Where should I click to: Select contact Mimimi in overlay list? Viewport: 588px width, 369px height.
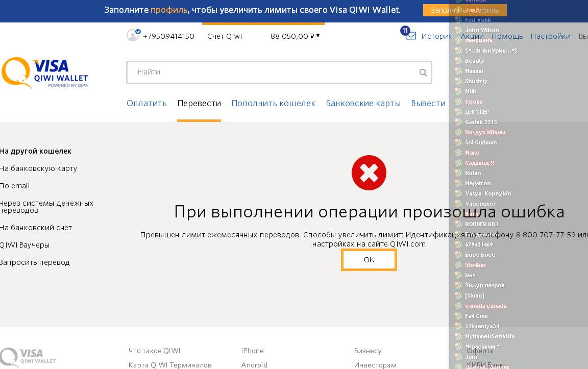[474, 71]
